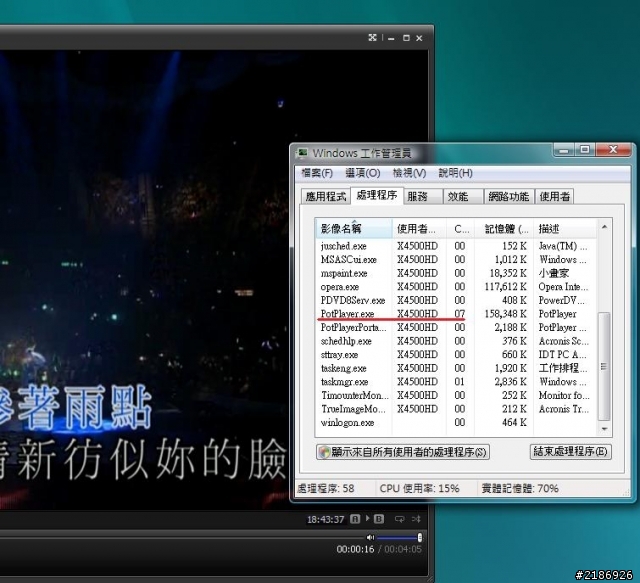
Task: Select the winlogon.exe process row
Action: (456, 423)
